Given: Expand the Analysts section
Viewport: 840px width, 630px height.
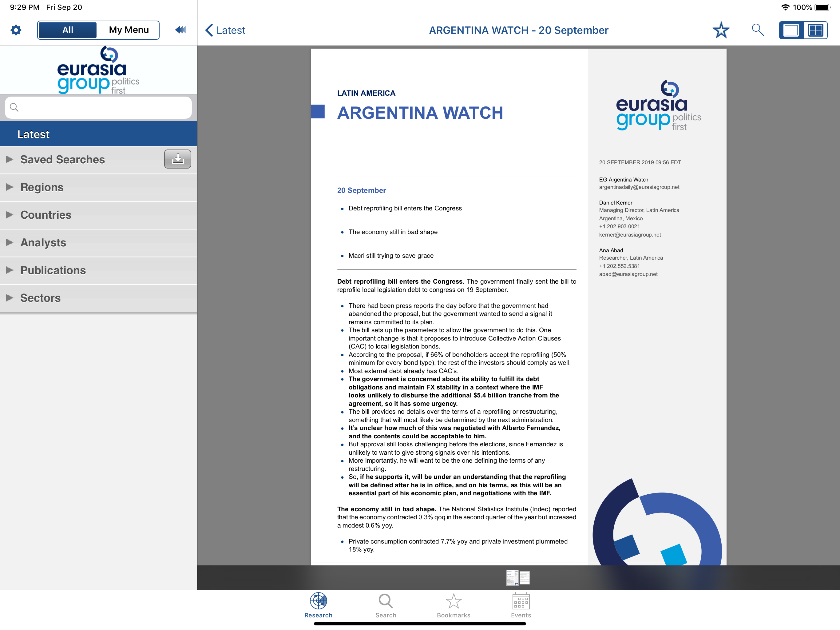Looking at the screenshot, I should tap(98, 243).
